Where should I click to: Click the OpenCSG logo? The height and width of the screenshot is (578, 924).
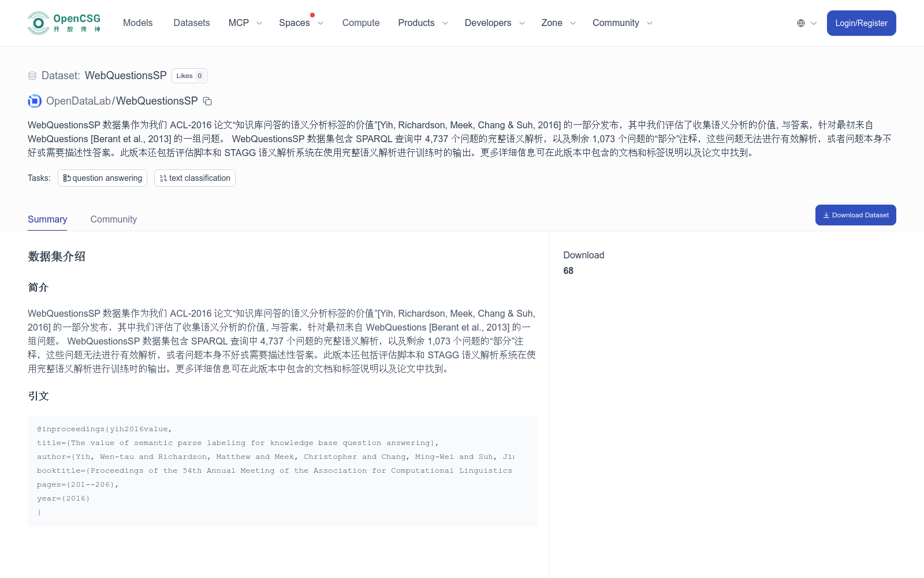click(x=64, y=23)
